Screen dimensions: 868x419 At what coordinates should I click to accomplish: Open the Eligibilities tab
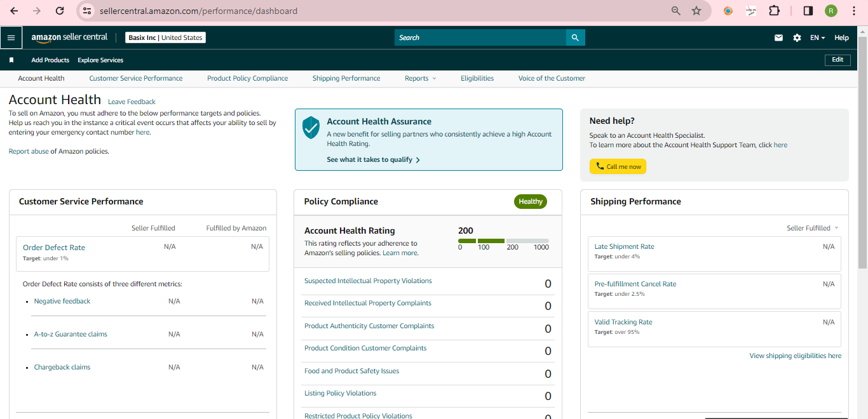coord(477,78)
